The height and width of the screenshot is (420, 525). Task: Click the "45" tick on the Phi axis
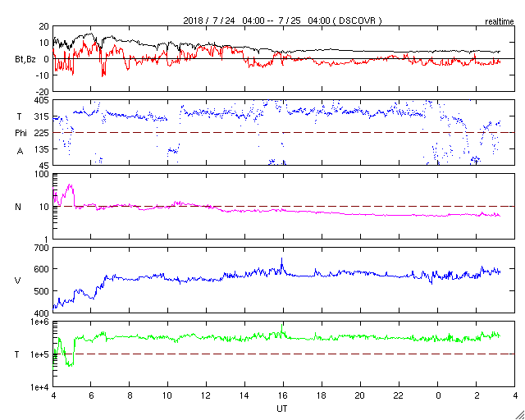coord(44,166)
